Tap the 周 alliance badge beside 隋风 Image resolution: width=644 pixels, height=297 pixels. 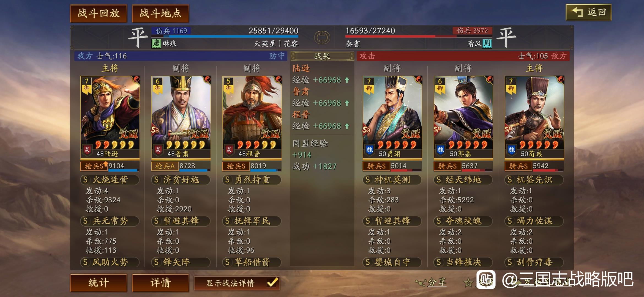point(487,43)
